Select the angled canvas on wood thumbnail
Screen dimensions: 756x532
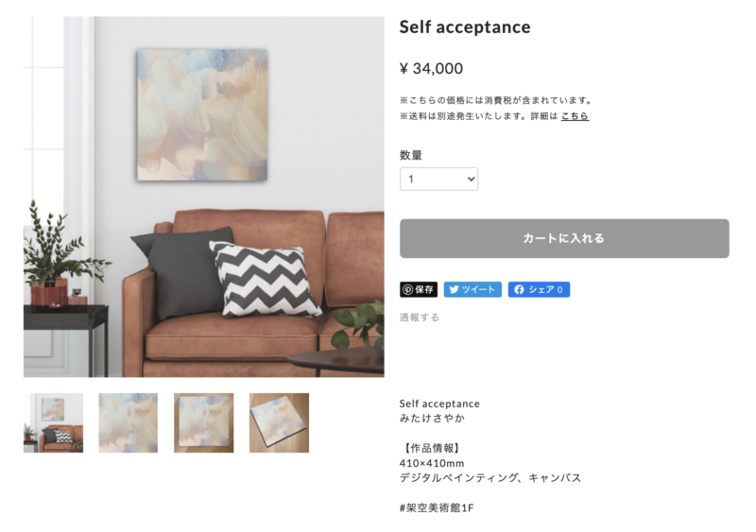pos(279,422)
